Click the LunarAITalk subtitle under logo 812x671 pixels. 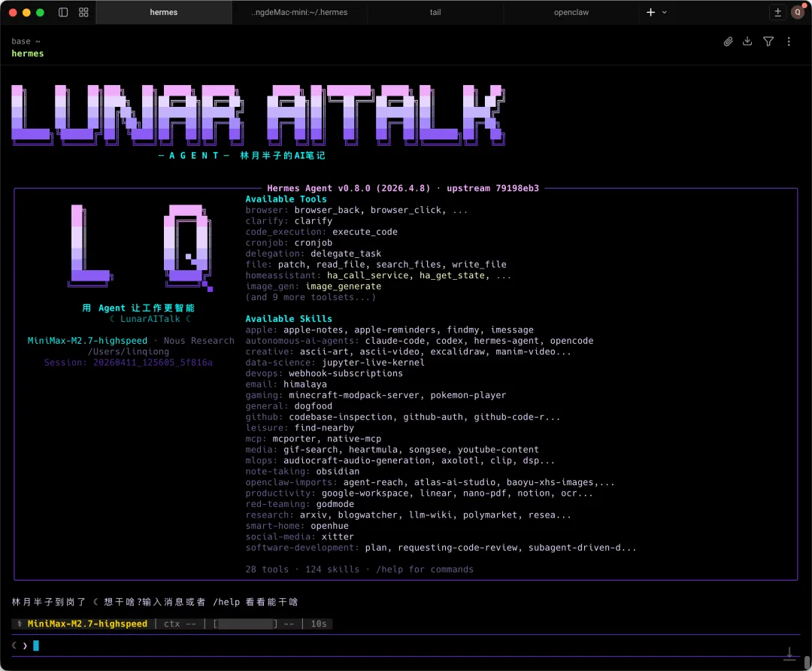pos(150,319)
